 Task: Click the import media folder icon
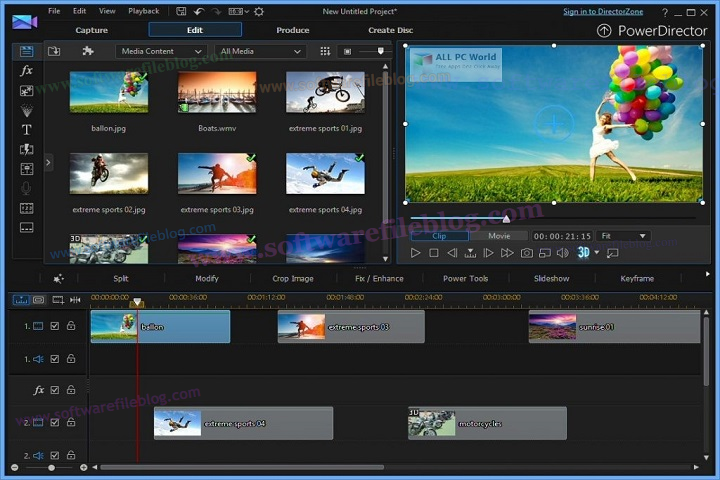pos(54,51)
